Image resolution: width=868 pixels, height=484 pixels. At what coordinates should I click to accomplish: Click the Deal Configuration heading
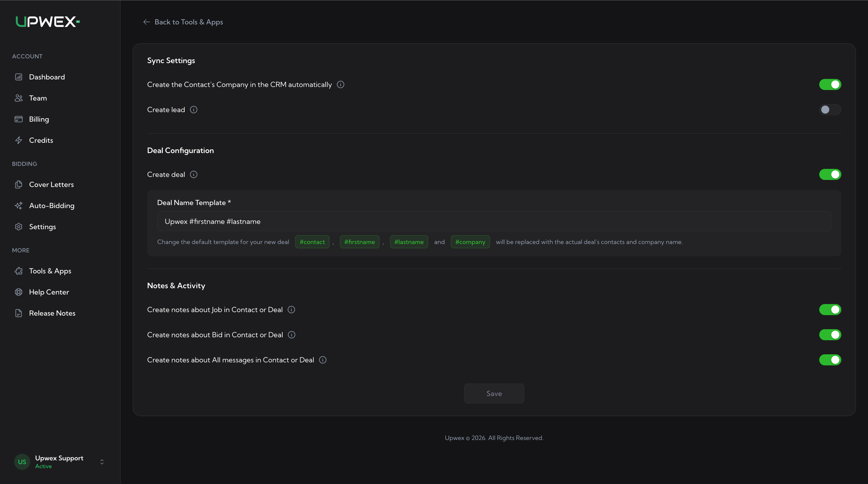click(181, 150)
